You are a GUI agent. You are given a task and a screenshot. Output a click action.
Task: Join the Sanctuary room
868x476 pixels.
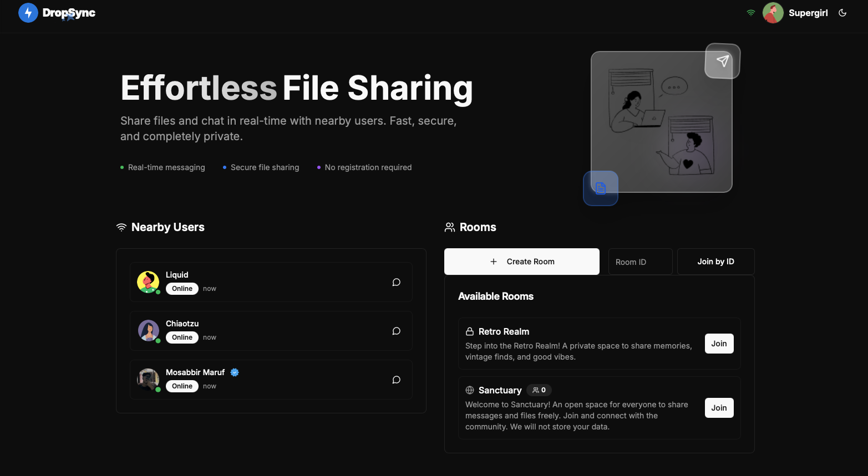(x=719, y=408)
